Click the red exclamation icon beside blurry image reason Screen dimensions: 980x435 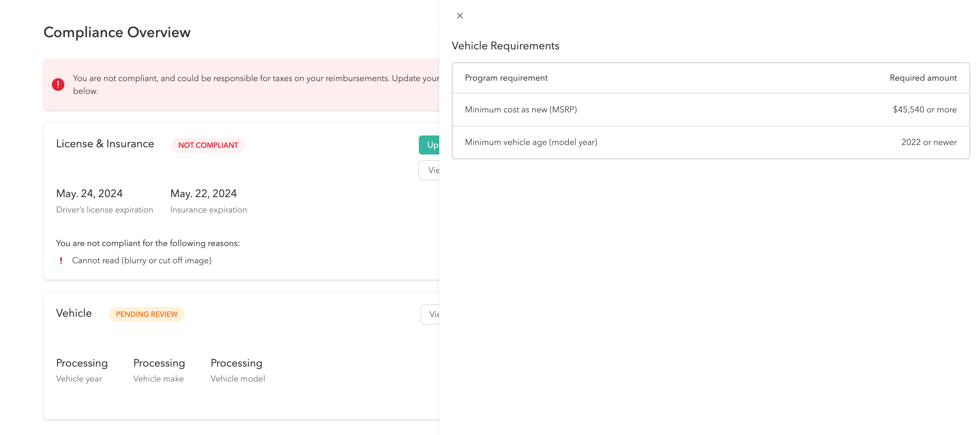(61, 261)
